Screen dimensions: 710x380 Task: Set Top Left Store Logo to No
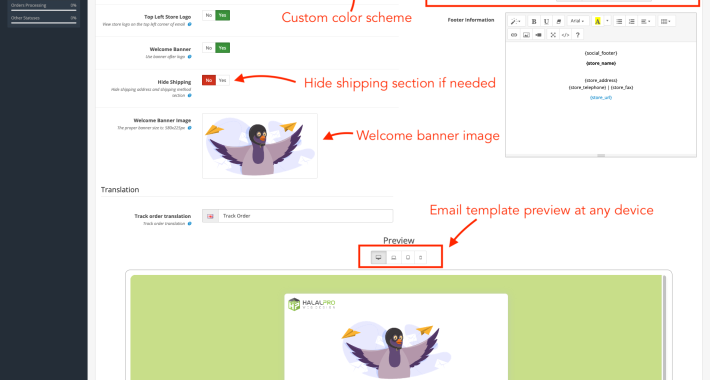(209, 15)
